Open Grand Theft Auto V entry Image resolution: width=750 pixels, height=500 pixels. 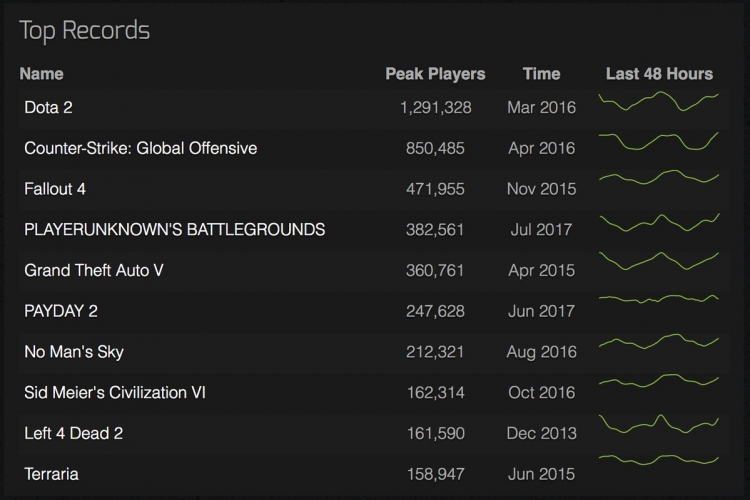94,270
